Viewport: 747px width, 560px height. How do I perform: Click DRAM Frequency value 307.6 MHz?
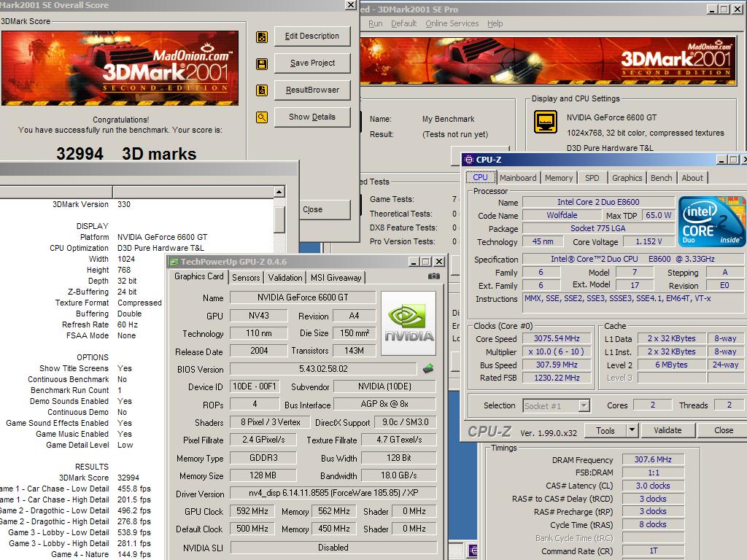(653, 459)
